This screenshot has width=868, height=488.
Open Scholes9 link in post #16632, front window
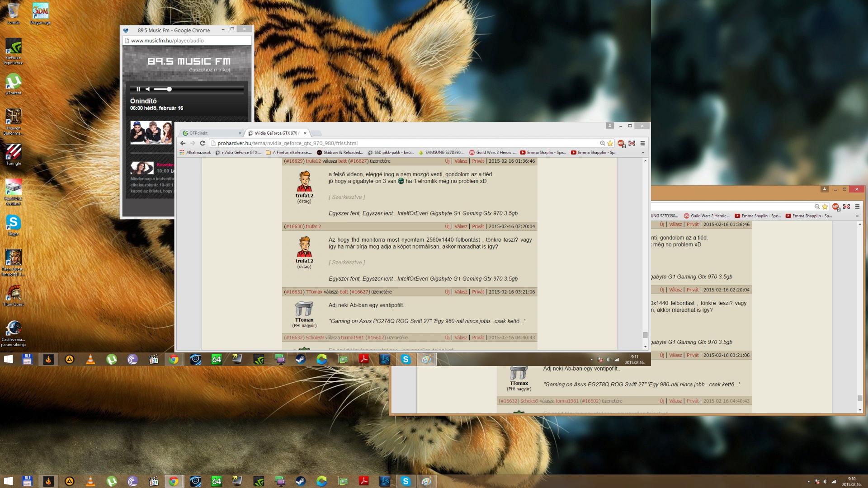coord(315,338)
